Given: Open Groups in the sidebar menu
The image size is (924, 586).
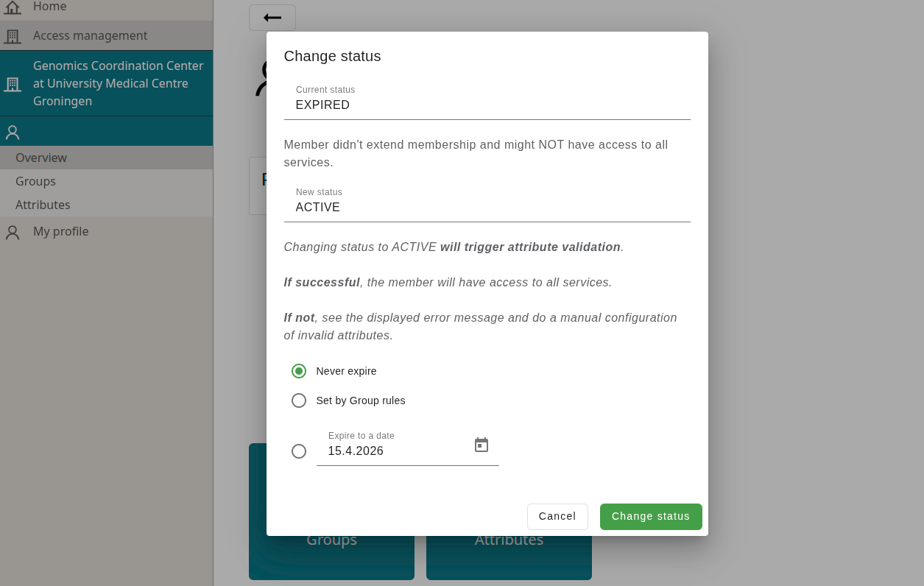Looking at the screenshot, I should point(35,181).
